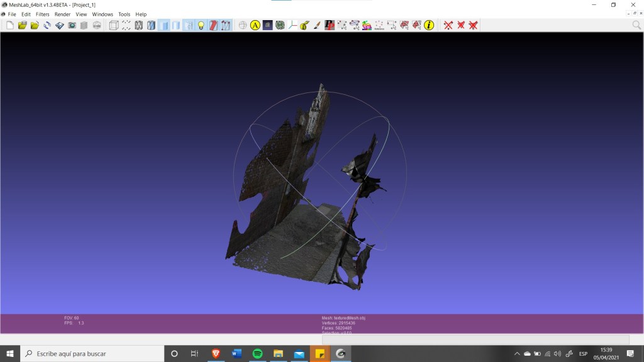Toggle the light bulb lighting button

201,25
